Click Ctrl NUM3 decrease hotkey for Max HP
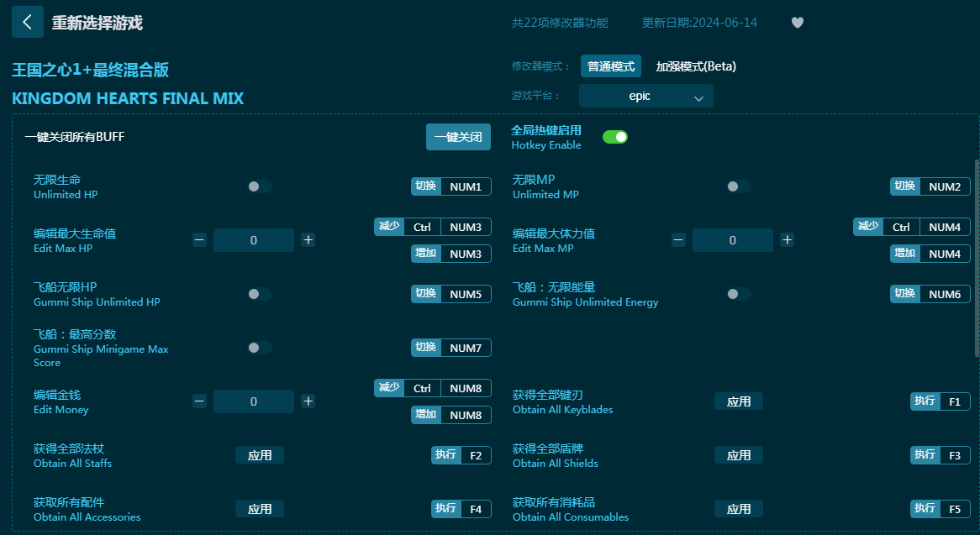 [x=433, y=227]
